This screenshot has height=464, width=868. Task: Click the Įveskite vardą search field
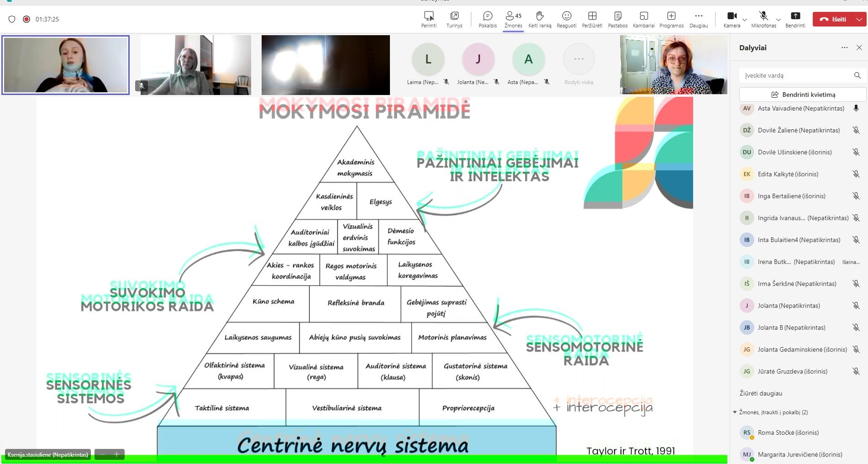click(x=797, y=75)
